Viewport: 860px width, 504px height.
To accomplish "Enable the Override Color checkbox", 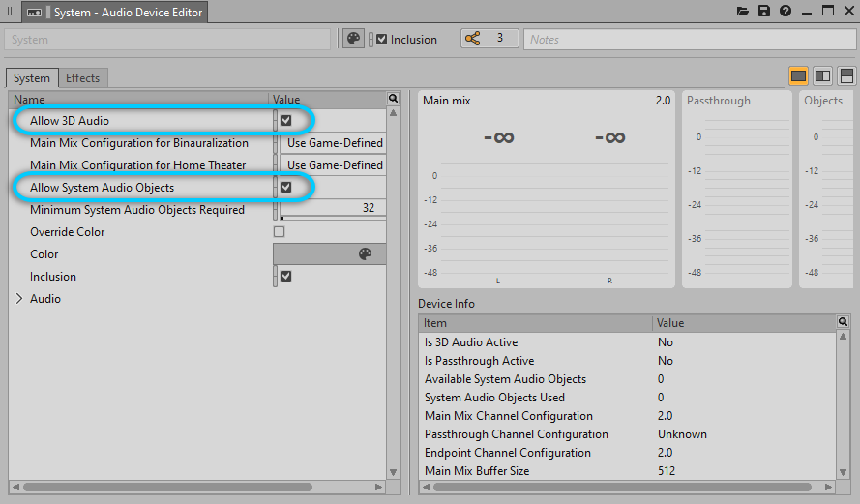I will (280, 232).
